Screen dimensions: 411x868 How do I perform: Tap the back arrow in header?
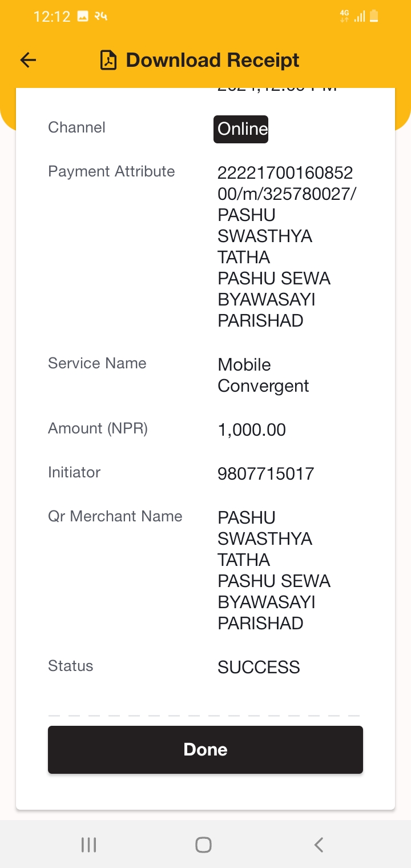pyautogui.click(x=28, y=60)
